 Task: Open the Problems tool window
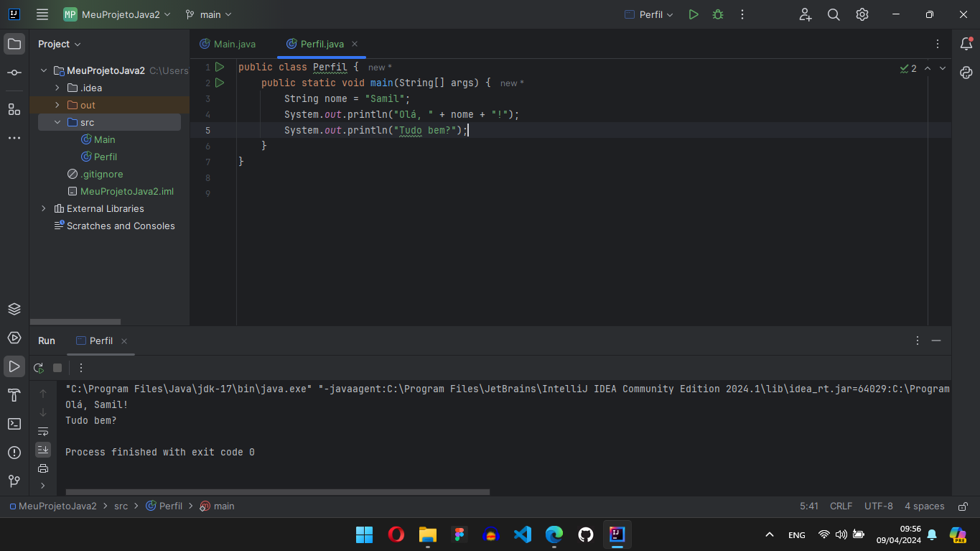click(14, 453)
